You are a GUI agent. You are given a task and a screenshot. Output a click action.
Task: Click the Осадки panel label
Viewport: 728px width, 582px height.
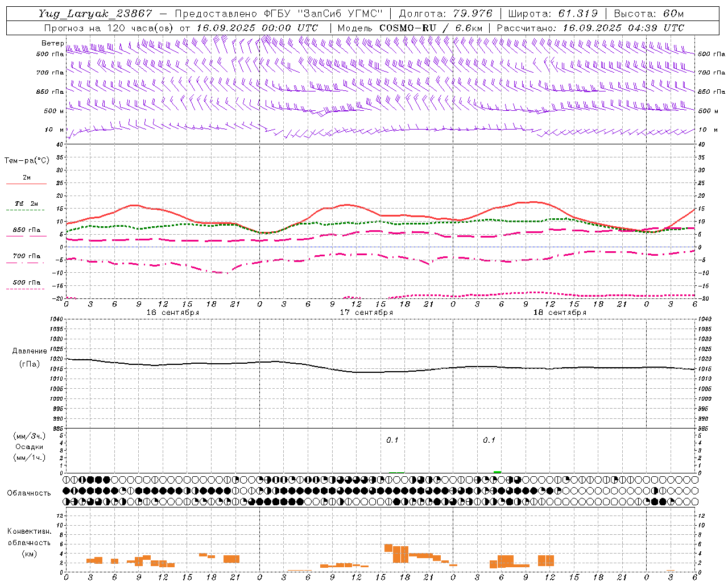[x=30, y=447]
